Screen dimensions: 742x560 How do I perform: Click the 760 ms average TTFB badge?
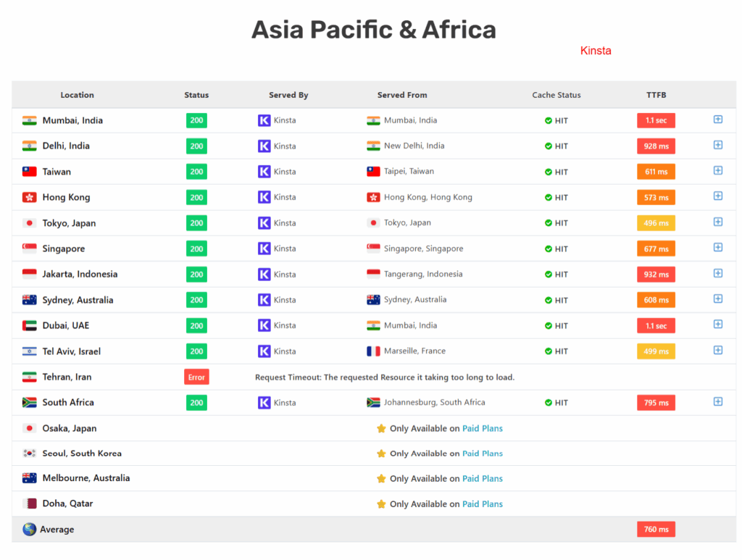[656, 529]
